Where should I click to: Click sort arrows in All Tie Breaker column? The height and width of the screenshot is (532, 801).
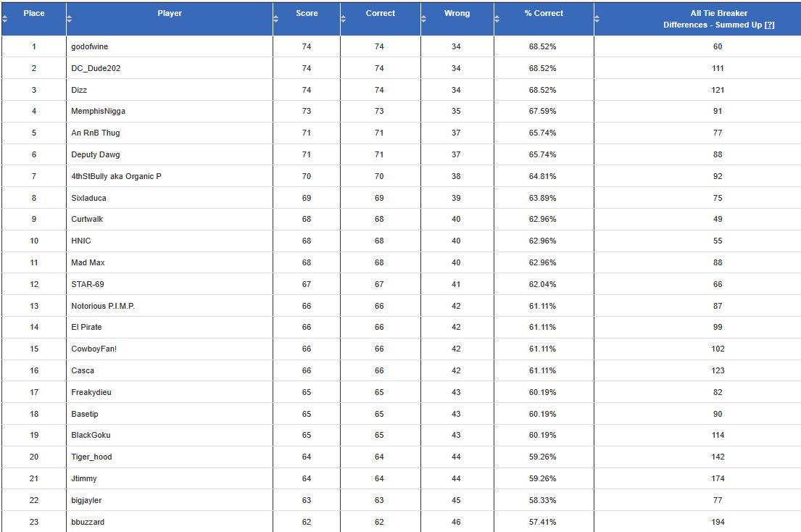tap(597, 20)
